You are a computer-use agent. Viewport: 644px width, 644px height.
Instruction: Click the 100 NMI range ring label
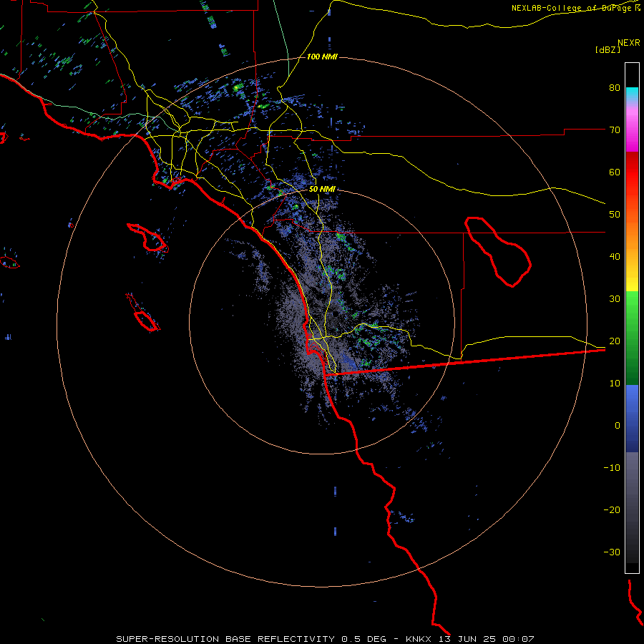(322, 57)
